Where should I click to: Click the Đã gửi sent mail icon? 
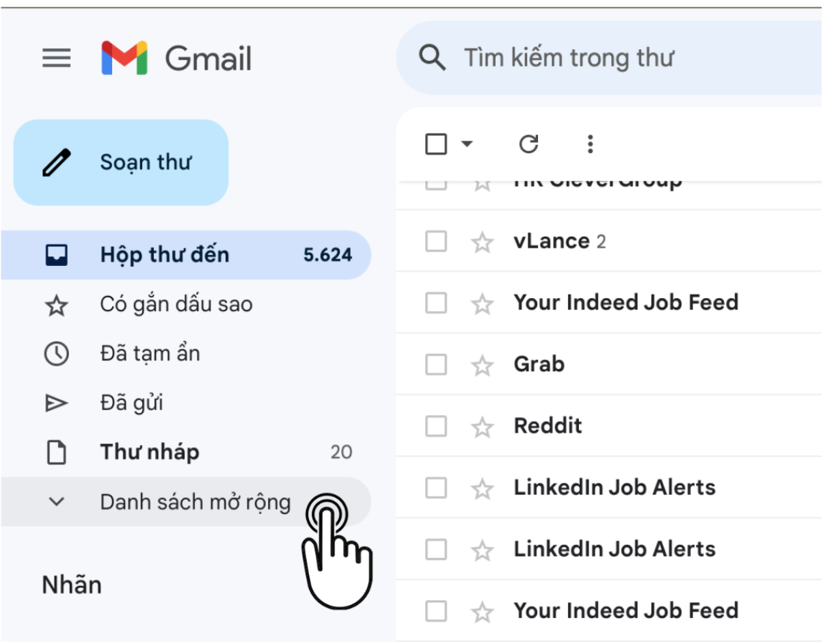57,403
